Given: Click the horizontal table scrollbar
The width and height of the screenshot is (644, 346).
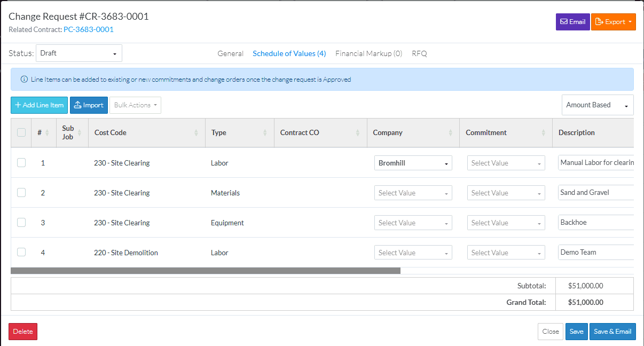Looking at the screenshot, I should tap(205, 271).
